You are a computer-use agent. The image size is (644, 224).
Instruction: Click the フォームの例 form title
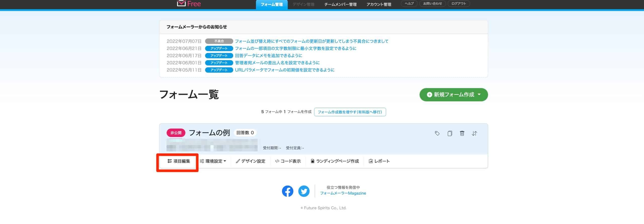point(209,133)
